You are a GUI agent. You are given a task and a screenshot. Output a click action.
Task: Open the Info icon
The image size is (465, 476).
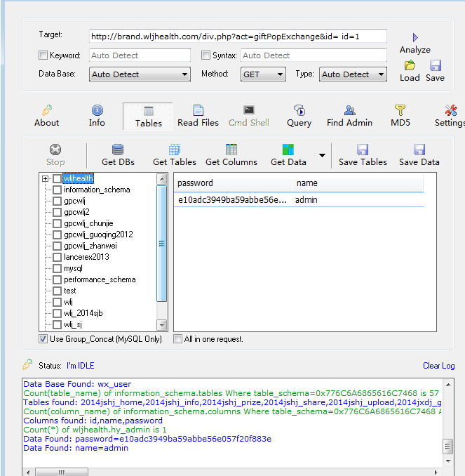click(97, 110)
